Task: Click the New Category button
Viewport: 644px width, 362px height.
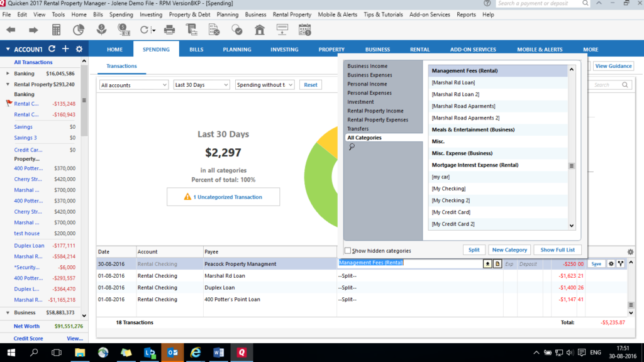Action: point(509,250)
